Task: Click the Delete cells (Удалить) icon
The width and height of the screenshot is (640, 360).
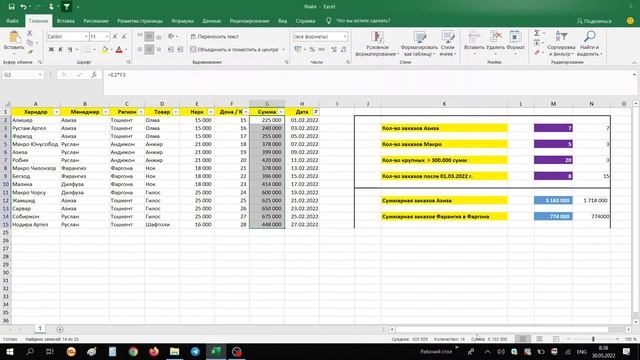Action: click(496, 36)
